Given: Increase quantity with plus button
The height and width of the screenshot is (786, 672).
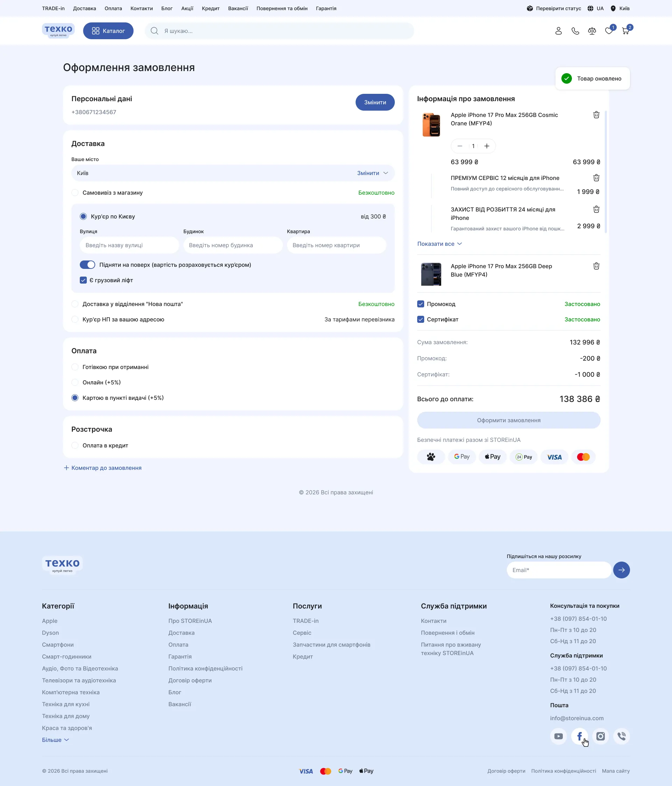Looking at the screenshot, I should pyautogui.click(x=486, y=146).
